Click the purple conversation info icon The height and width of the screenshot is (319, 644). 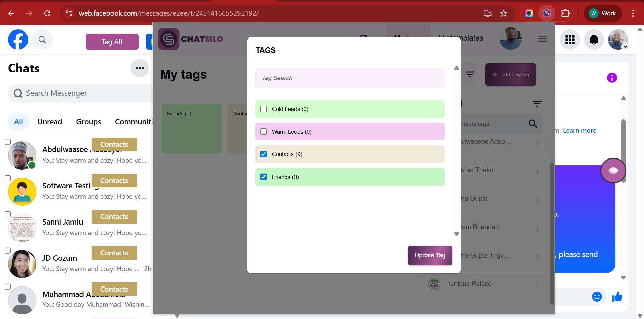(x=612, y=78)
